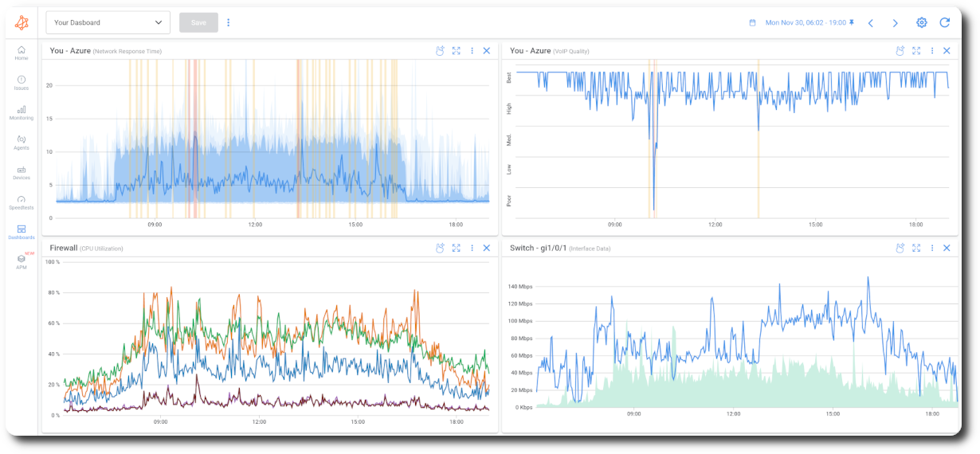Image resolution: width=980 pixels, height=454 pixels.
Task: Click the pin icon after date range
Action: (x=852, y=23)
